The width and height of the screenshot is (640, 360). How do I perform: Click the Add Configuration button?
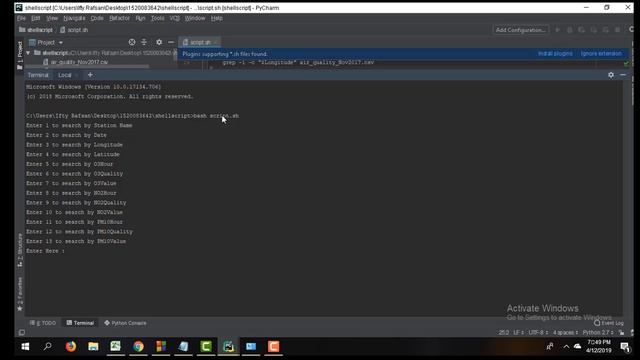coord(520,30)
